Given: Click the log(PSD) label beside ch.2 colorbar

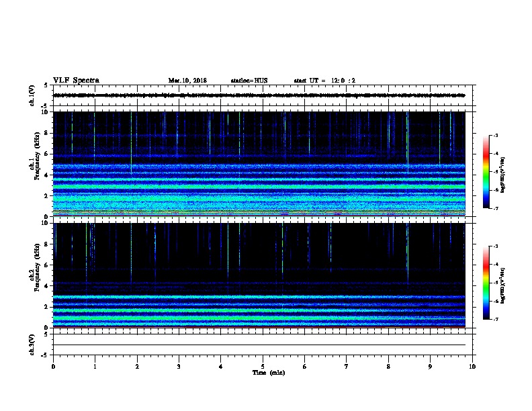Looking at the screenshot, I should 503,285.
